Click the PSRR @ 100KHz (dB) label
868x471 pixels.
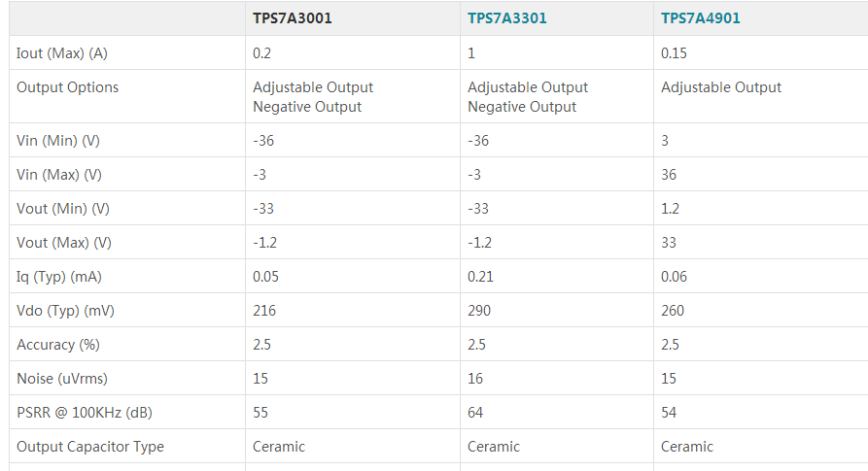click(x=85, y=413)
